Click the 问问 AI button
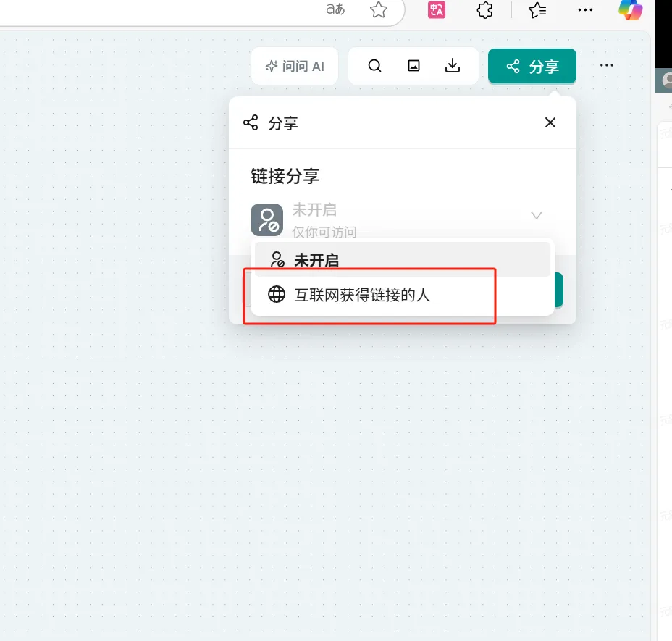 tap(295, 67)
